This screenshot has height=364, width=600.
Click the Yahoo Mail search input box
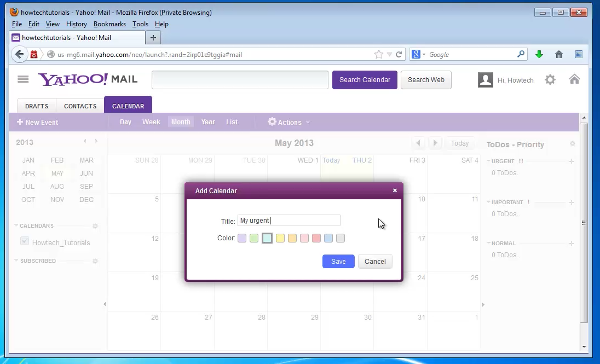click(240, 80)
